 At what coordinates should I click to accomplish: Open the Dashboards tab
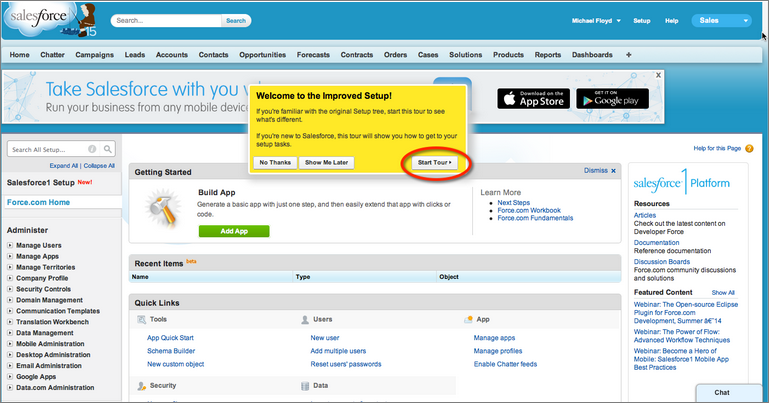pos(592,55)
